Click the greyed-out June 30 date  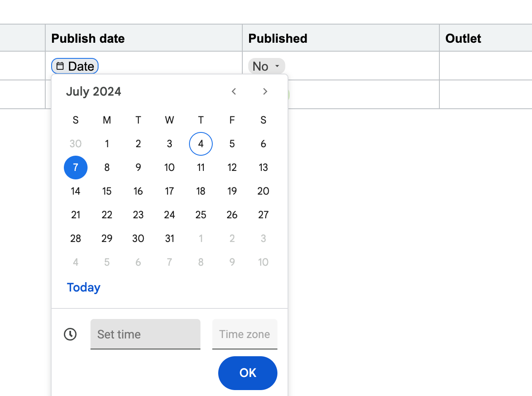pyautogui.click(x=76, y=144)
